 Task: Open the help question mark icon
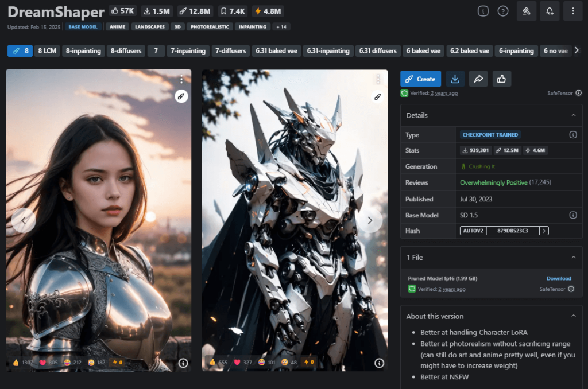pyautogui.click(x=504, y=11)
